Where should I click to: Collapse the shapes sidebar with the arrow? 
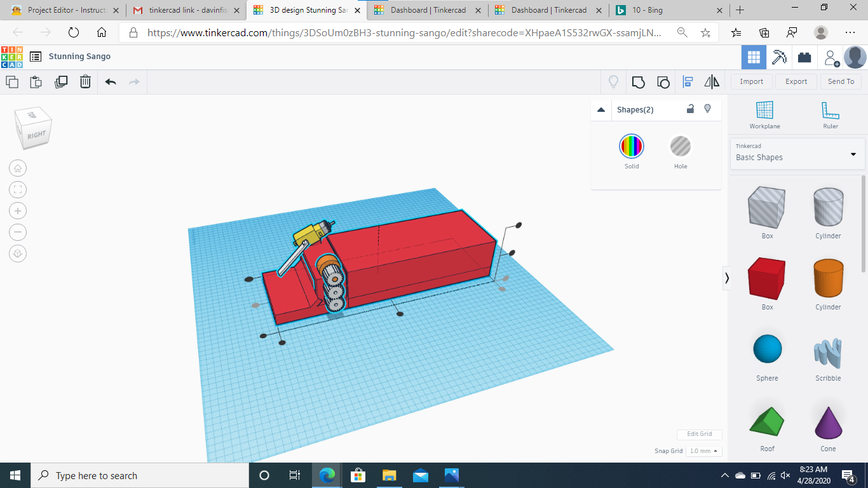pyautogui.click(x=727, y=278)
